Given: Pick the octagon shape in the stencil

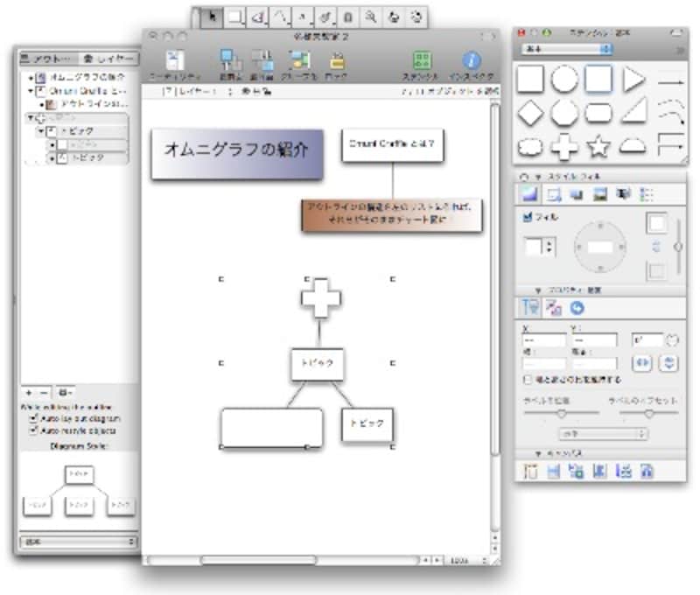Looking at the screenshot, I should tap(564, 113).
